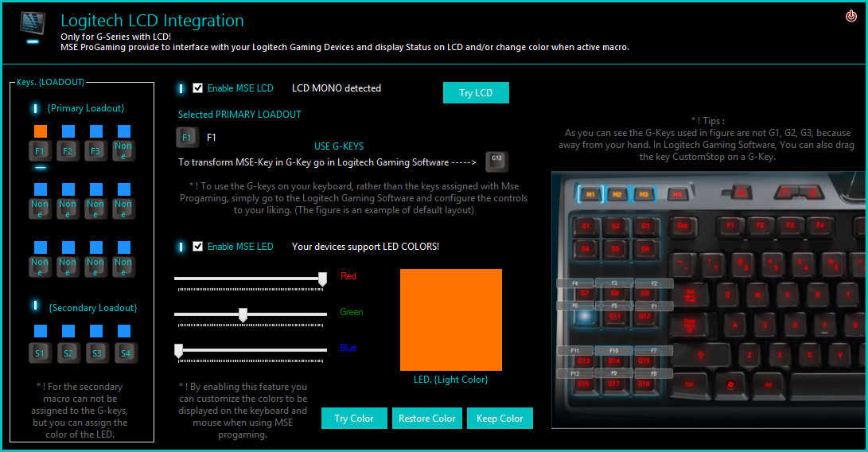The height and width of the screenshot is (452, 868).
Task: Click the Logitech LCD monitor logo icon
Action: point(33,26)
